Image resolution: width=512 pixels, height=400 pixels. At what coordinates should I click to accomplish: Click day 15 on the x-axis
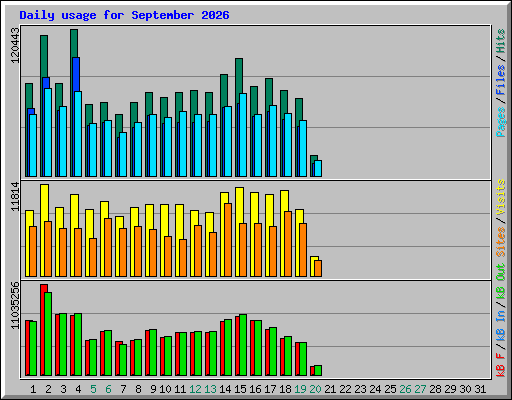pyautogui.click(x=240, y=389)
